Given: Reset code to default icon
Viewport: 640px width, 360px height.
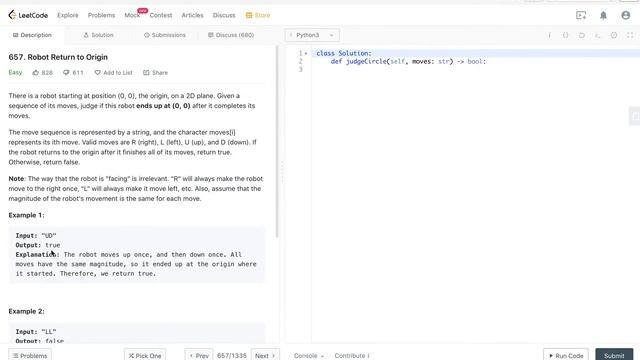Looking at the screenshot, I should [582, 36].
